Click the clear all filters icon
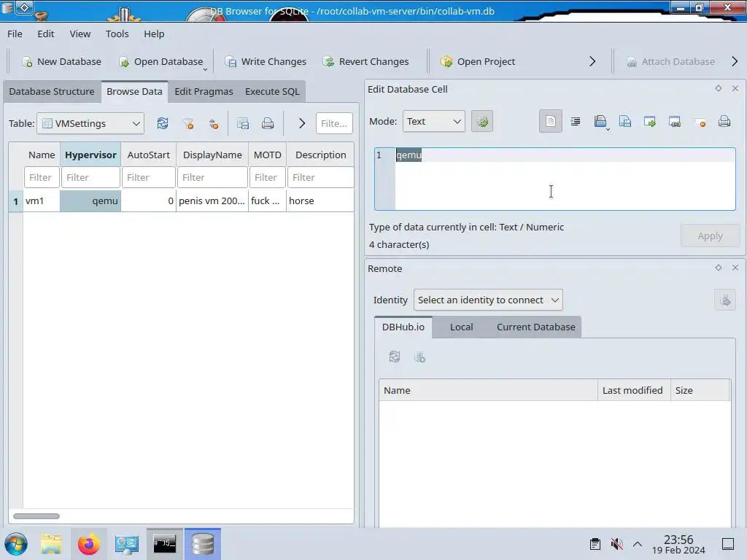Image resolution: width=747 pixels, height=560 pixels. (188, 123)
